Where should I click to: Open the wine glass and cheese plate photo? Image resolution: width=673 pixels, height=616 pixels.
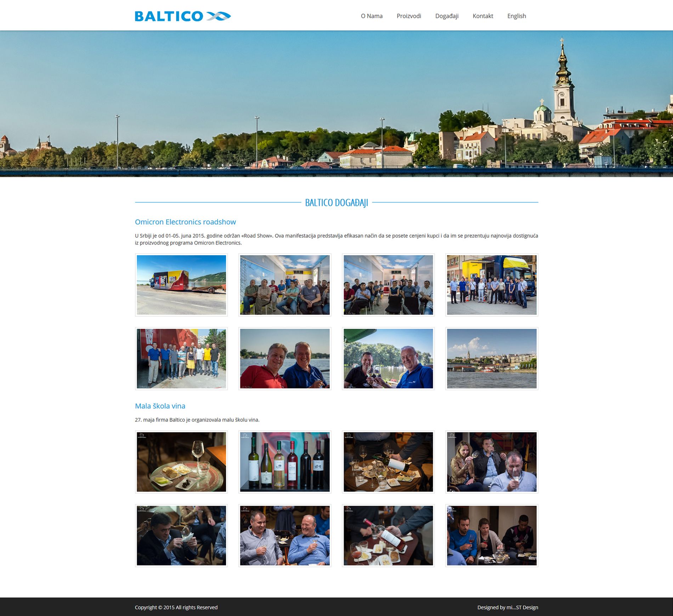click(181, 462)
